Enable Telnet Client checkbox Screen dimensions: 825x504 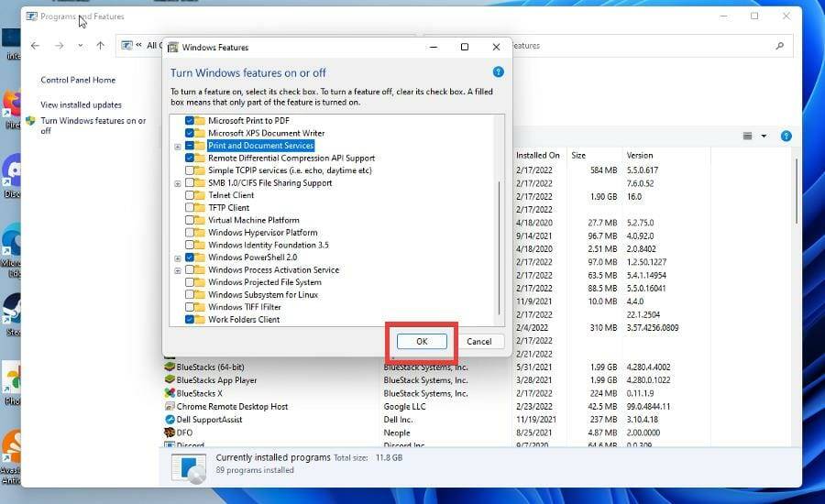coord(190,195)
